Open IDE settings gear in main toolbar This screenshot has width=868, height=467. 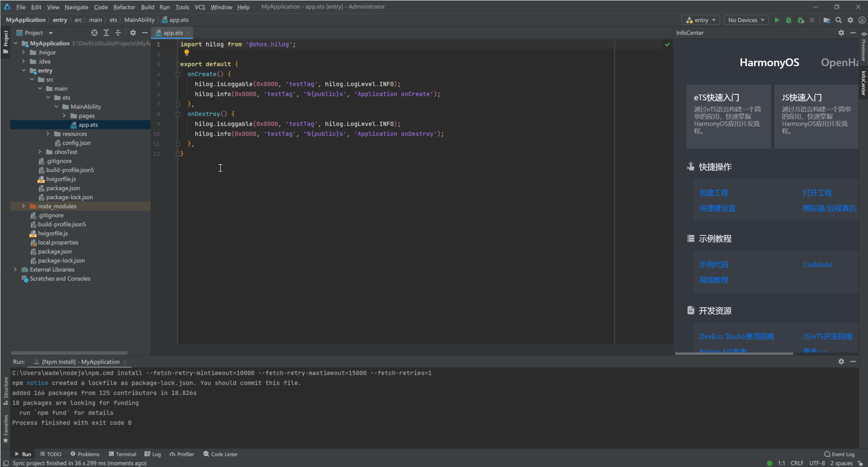[850, 20]
